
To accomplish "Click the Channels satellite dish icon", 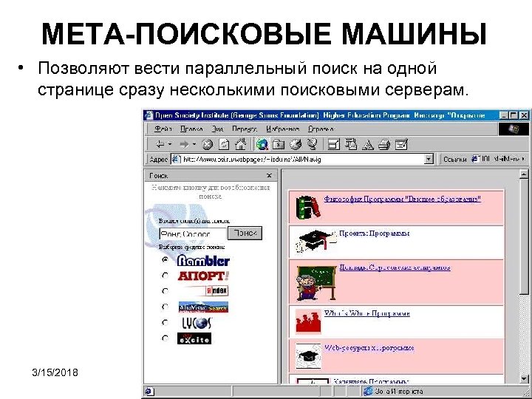I will 312,145.
